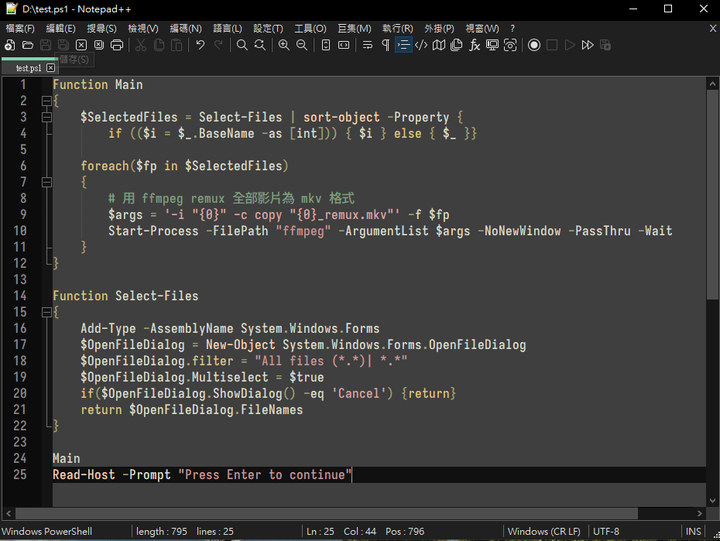This screenshot has height=541, width=720.
Task: Toggle the Document Map panel icon
Action: coord(439,45)
